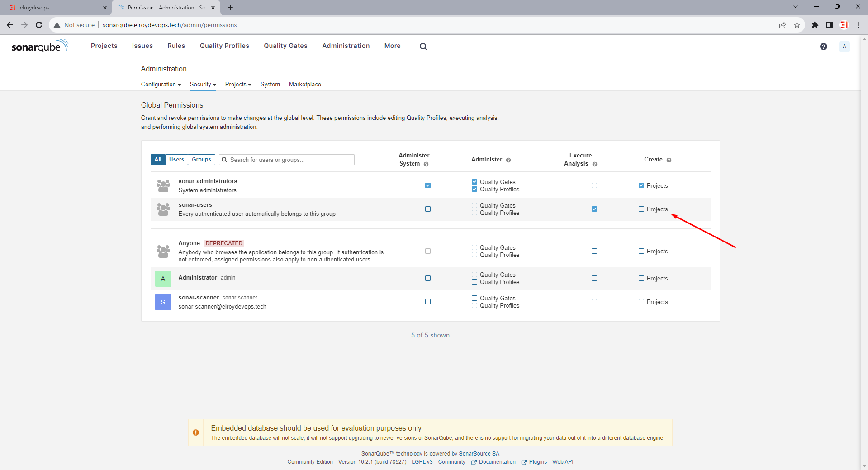Open a new browser tab with plus
This screenshot has height=470, width=868.
230,8
